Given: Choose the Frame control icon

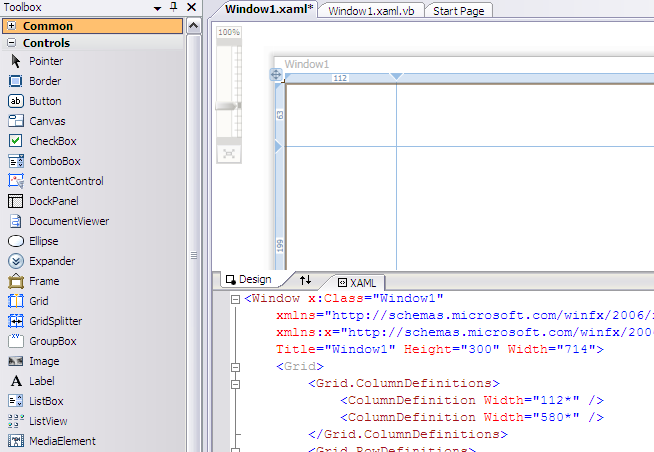Looking at the screenshot, I should (15, 281).
